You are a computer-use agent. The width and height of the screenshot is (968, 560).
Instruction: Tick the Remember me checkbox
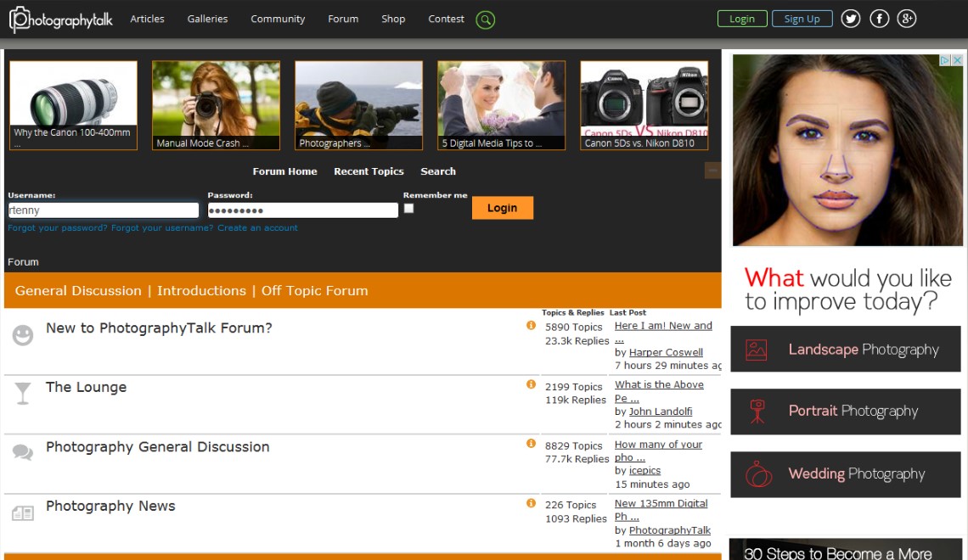click(x=408, y=209)
